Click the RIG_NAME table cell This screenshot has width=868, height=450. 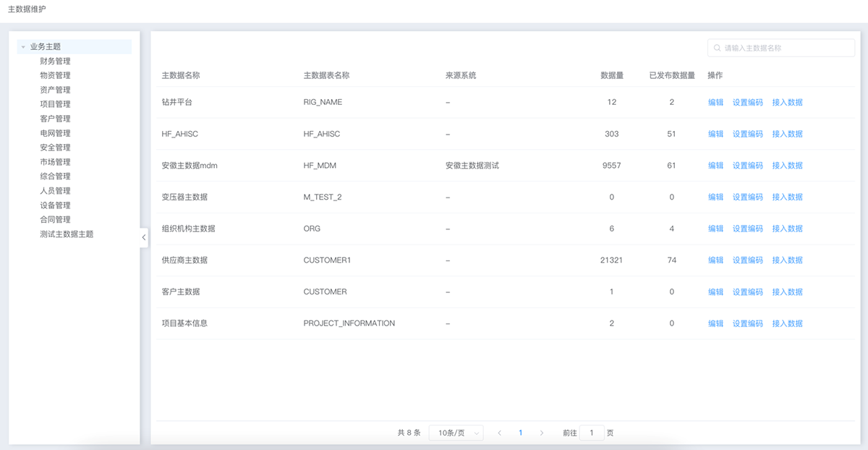323,102
